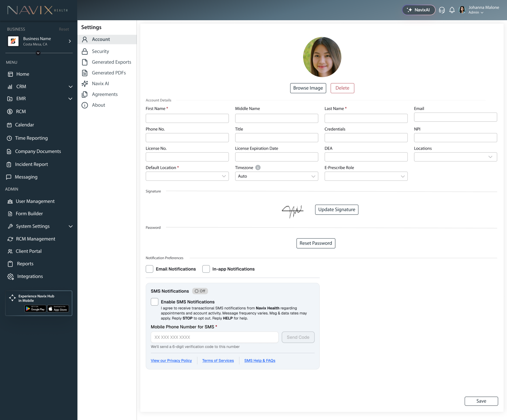Expand the System Settings menu chevron
Image resolution: width=507 pixels, height=420 pixels.
[x=71, y=226]
